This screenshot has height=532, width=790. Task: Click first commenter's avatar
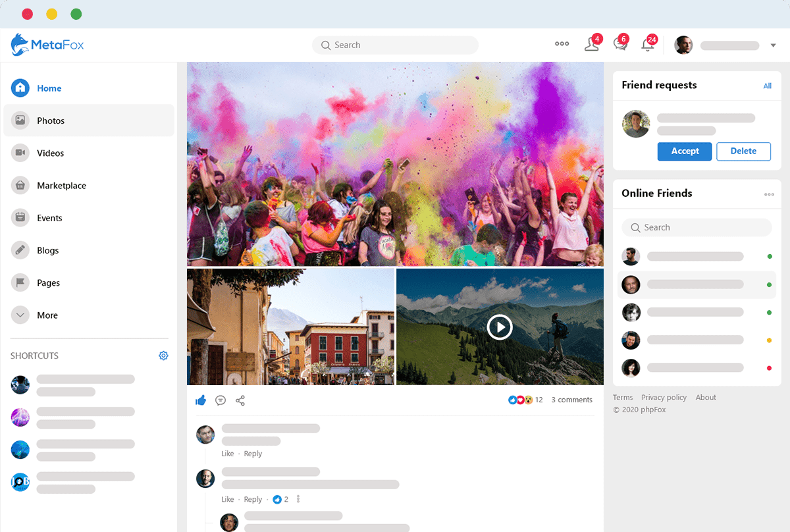[205, 435]
